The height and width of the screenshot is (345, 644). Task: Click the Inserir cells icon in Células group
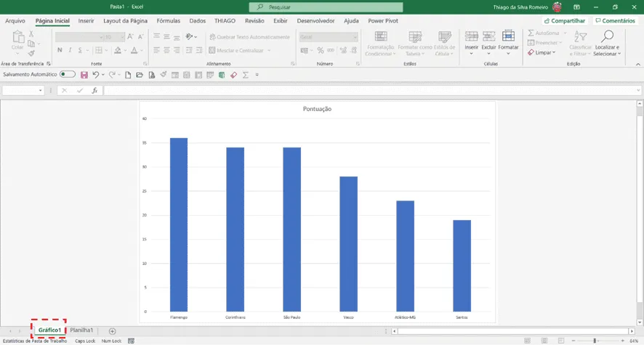(x=471, y=36)
